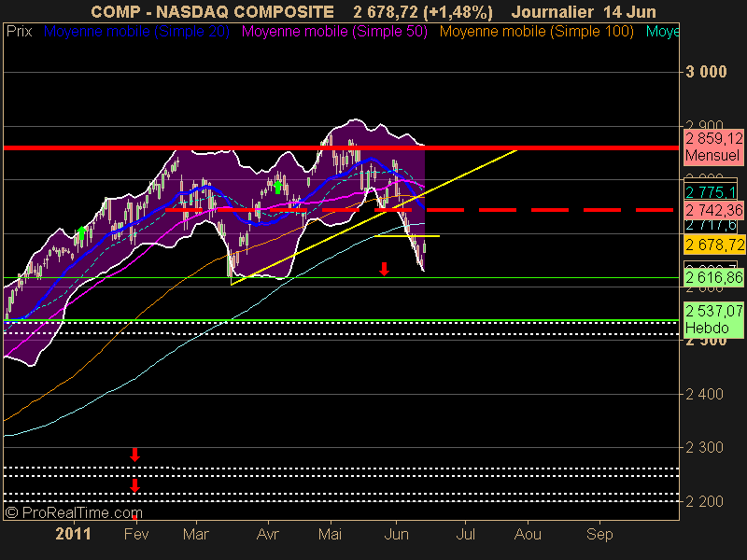Select the 2 537,07 Hebdo price tag

coord(713,319)
